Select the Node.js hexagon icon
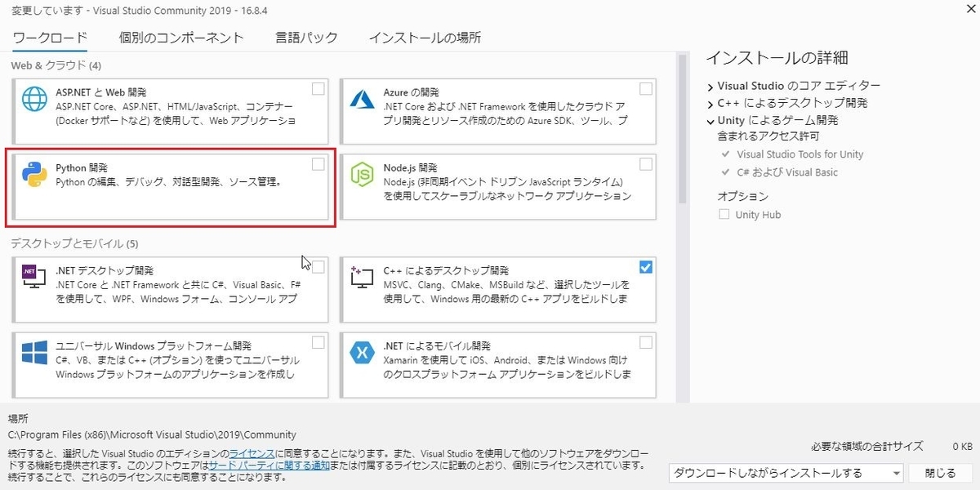This screenshot has width=980, height=490. pos(363,174)
